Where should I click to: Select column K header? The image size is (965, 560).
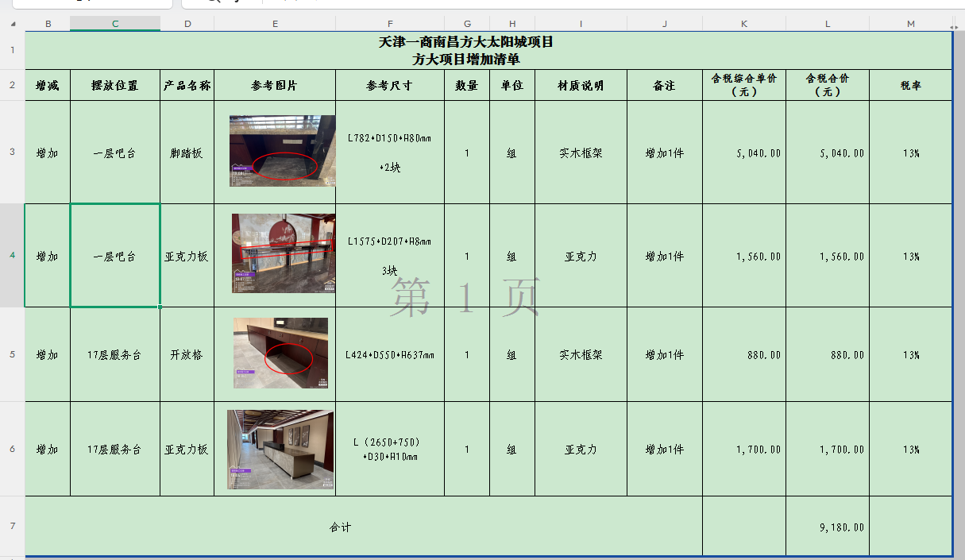(744, 24)
